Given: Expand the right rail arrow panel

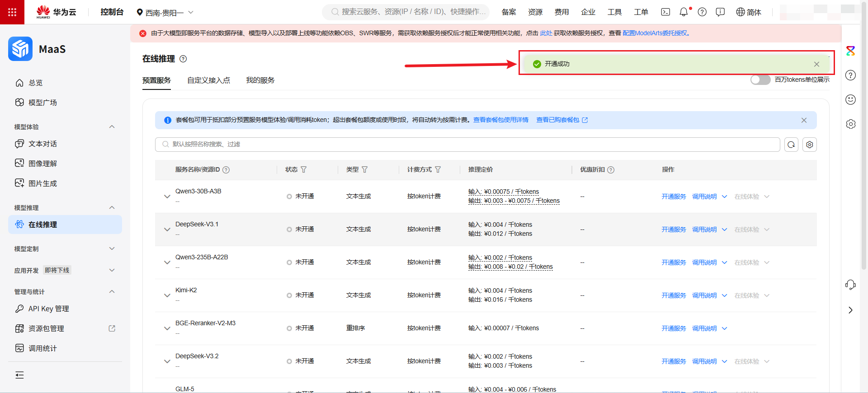Looking at the screenshot, I should (850, 310).
